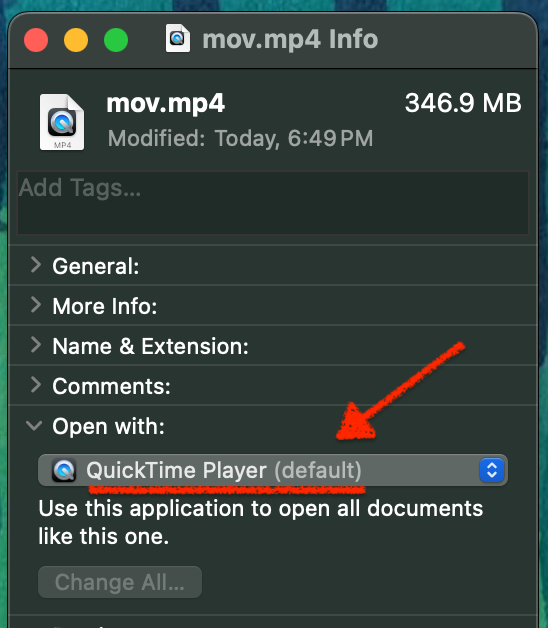The width and height of the screenshot is (548, 628).
Task: Minimize the Info window with yellow button
Action: (x=76, y=40)
